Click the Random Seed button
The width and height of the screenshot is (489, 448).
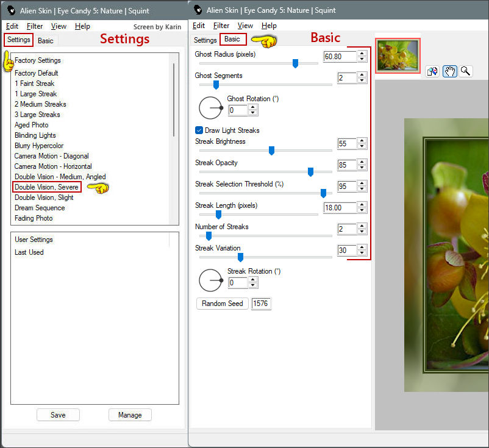[x=222, y=304]
